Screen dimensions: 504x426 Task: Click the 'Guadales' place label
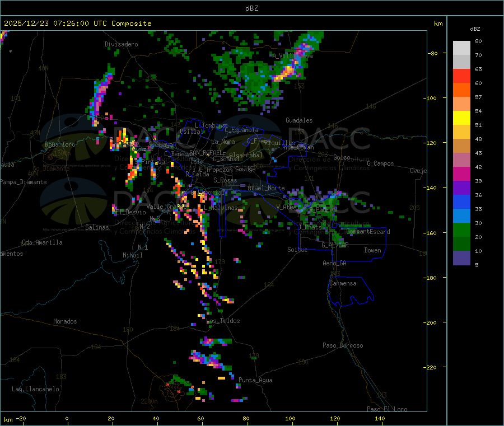pos(299,120)
